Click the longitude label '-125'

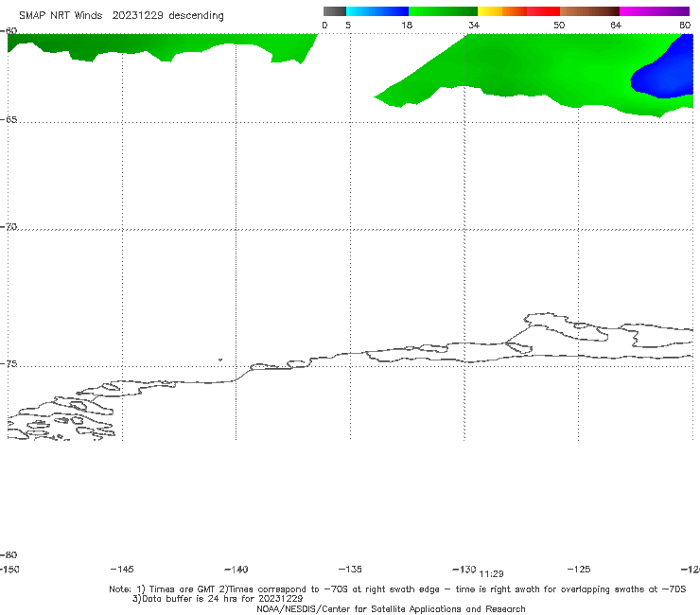pyautogui.click(x=579, y=570)
